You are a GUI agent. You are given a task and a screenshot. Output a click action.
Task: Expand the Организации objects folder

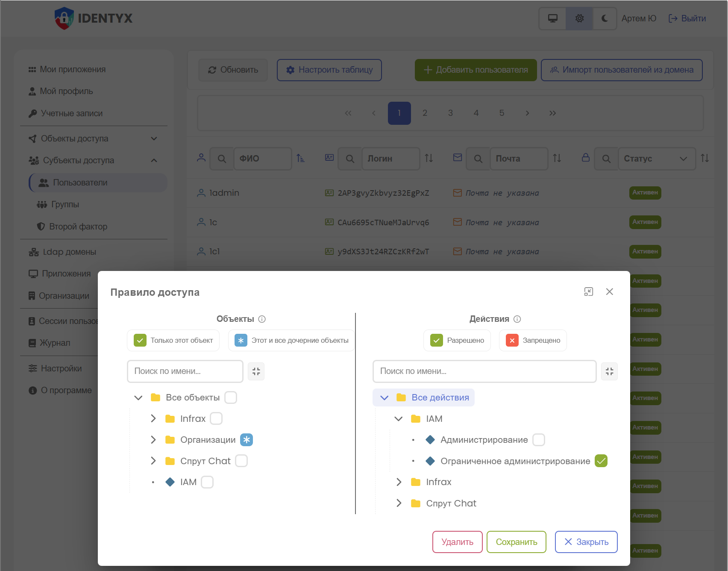click(x=153, y=440)
